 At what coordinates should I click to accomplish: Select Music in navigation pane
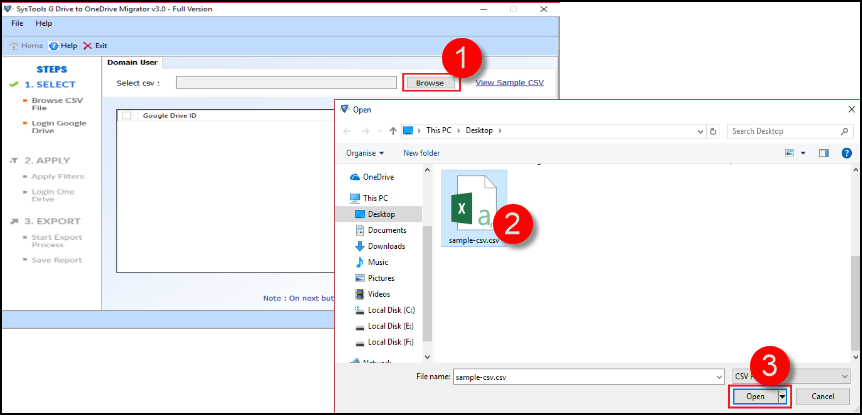(372, 262)
